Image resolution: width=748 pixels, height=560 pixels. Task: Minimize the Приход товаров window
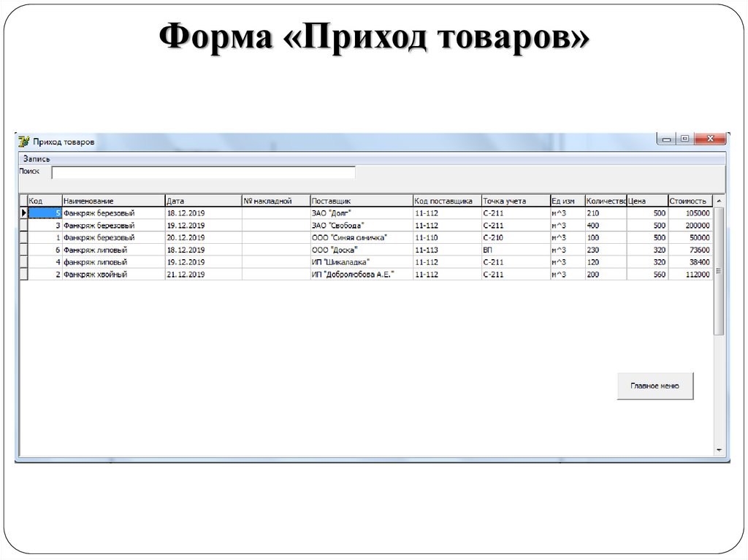[x=666, y=139]
